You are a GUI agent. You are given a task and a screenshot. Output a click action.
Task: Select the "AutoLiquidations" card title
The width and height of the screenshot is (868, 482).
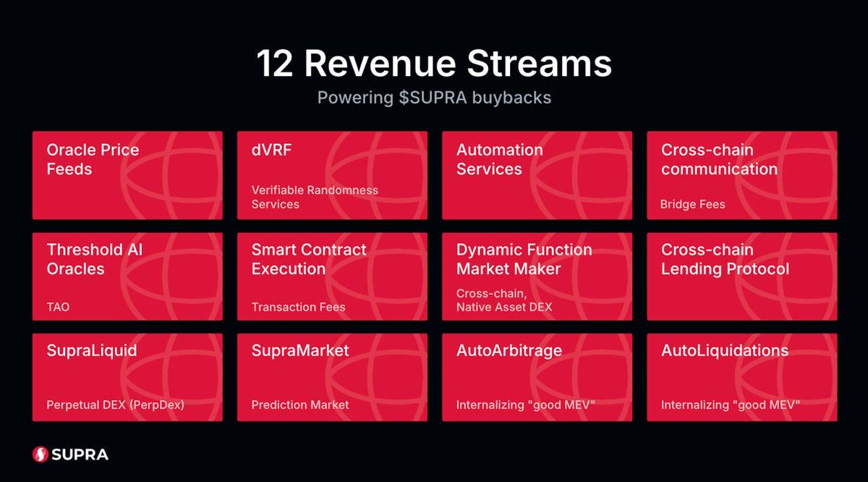725,350
